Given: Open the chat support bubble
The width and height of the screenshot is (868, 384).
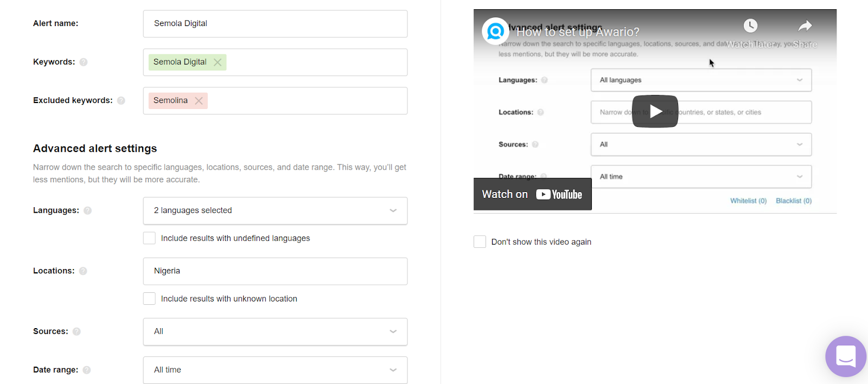Looking at the screenshot, I should pos(846,356).
